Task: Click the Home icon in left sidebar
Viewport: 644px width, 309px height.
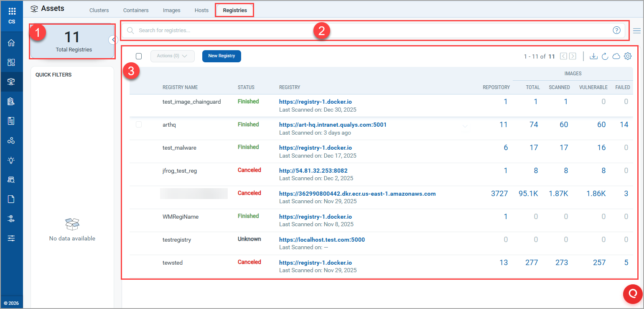Action: click(x=11, y=43)
